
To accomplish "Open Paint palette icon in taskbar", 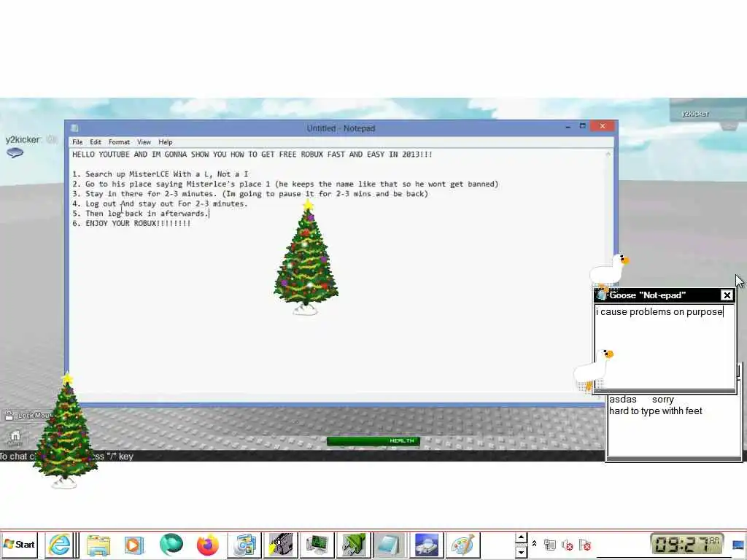I will pos(462,545).
